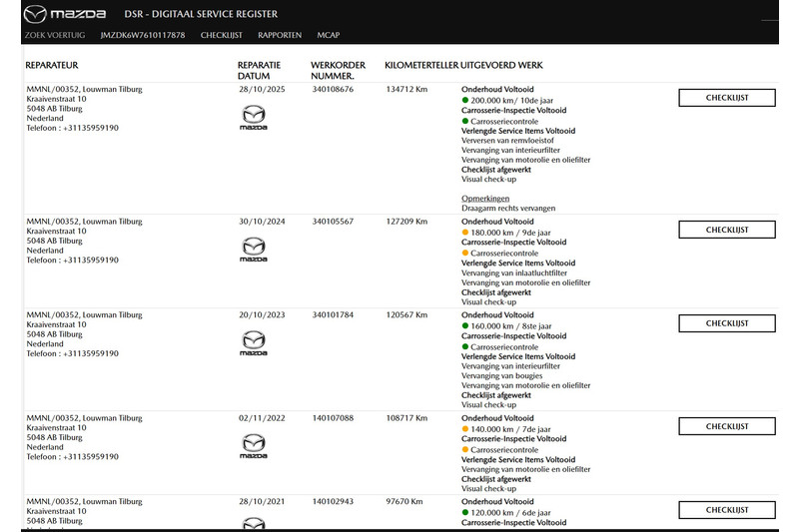Click Mazda logo under date 28/10/2025
799x532 pixels.
coord(254,117)
